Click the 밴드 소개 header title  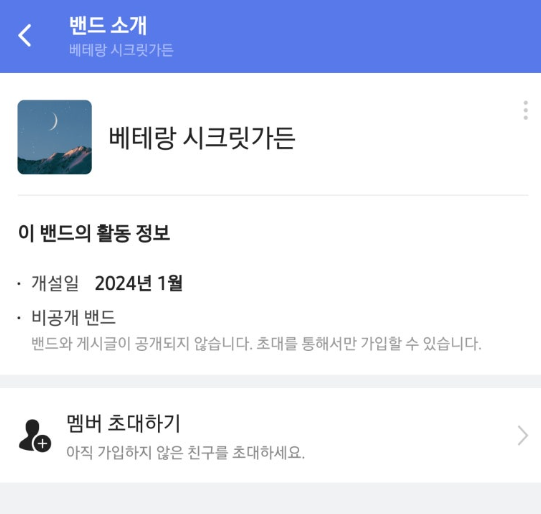coord(108,25)
